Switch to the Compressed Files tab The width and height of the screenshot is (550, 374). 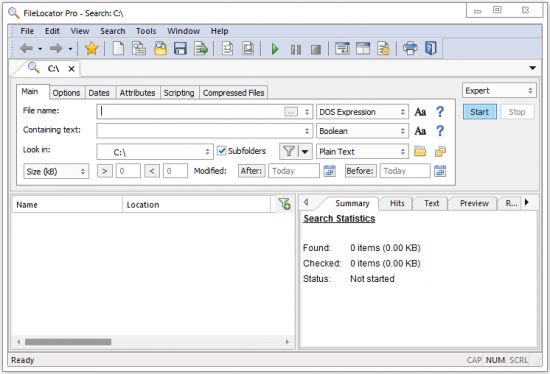233,93
